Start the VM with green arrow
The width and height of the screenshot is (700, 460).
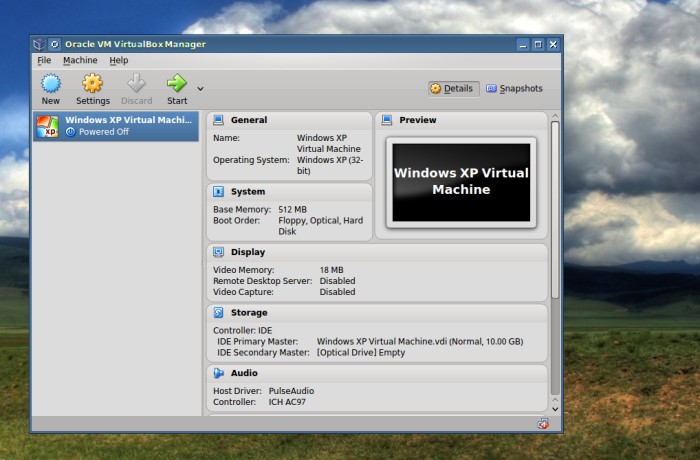[x=177, y=83]
